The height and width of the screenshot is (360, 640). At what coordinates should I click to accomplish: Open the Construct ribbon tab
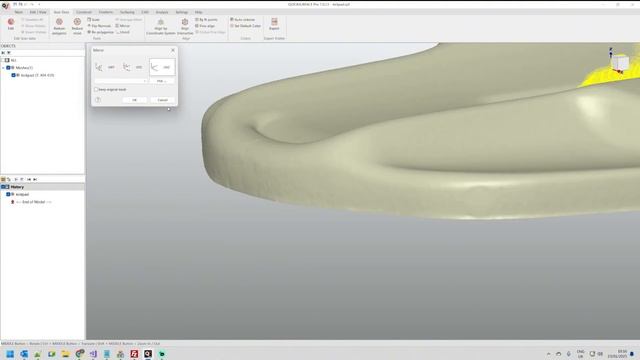pos(84,12)
